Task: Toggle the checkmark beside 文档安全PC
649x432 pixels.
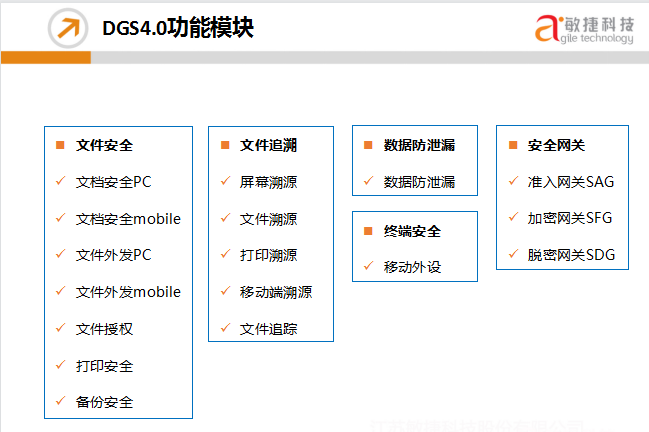Action: coord(60,182)
